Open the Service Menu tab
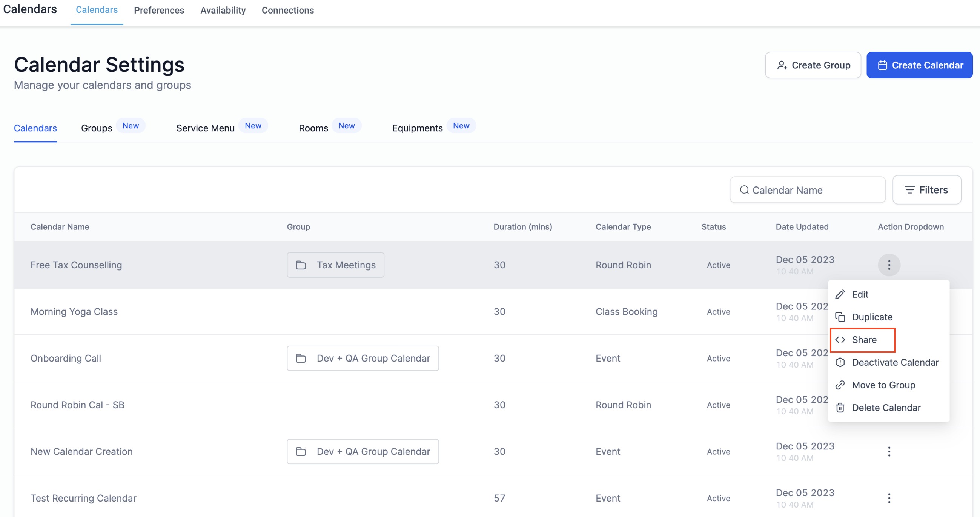Image resolution: width=980 pixels, height=517 pixels. pos(205,128)
